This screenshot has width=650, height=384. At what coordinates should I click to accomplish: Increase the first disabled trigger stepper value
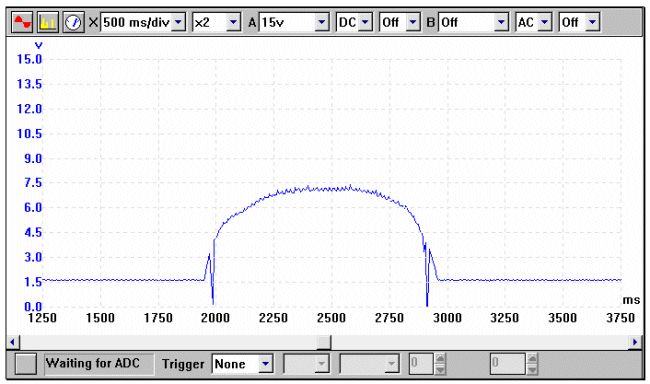(x=440, y=359)
